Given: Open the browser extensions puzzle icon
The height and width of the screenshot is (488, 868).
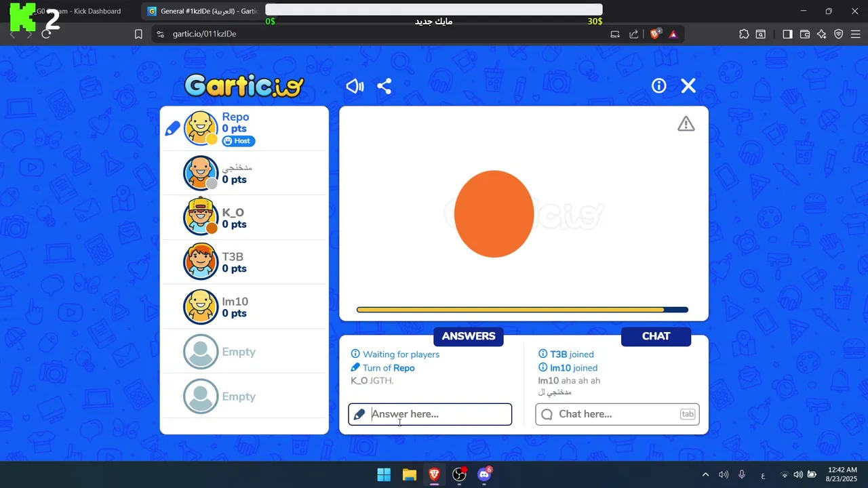Looking at the screenshot, I should (744, 34).
